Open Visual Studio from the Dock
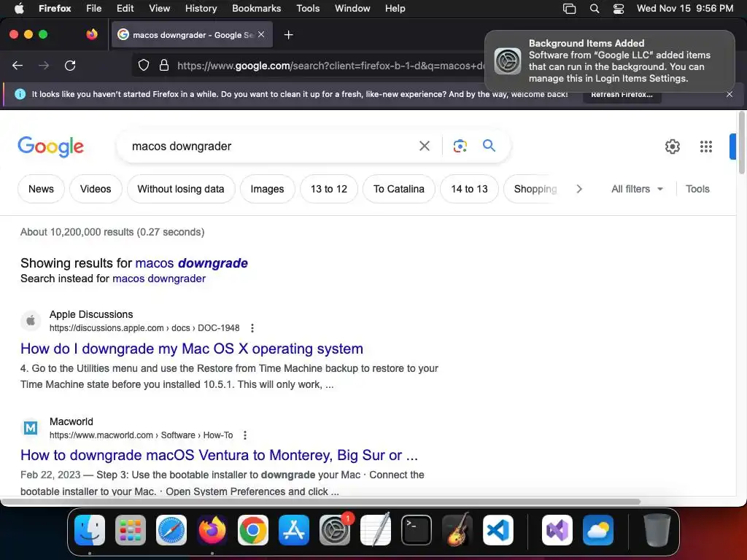 click(x=557, y=530)
